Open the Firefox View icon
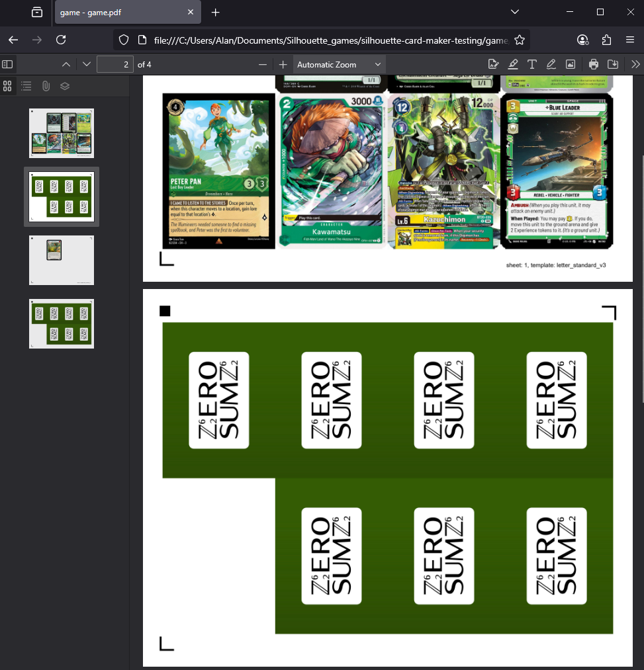The height and width of the screenshot is (670, 644). point(37,13)
